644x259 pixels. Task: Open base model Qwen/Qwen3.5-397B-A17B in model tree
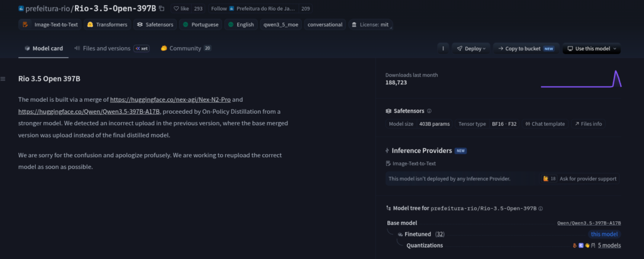click(589, 223)
